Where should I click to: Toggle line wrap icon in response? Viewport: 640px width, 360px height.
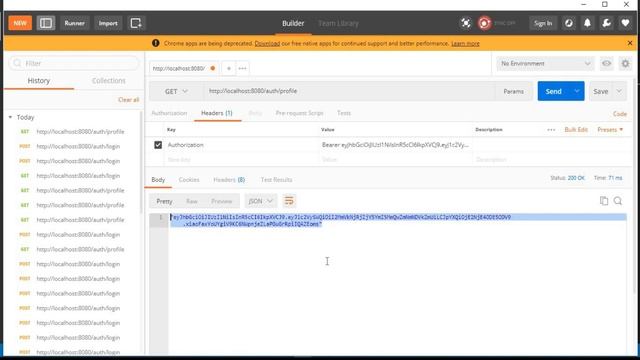289,201
